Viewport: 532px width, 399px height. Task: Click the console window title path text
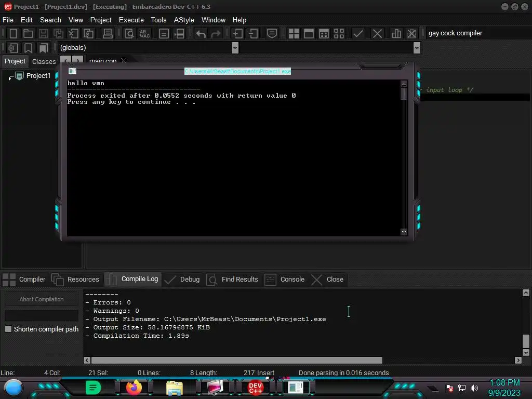237,71
